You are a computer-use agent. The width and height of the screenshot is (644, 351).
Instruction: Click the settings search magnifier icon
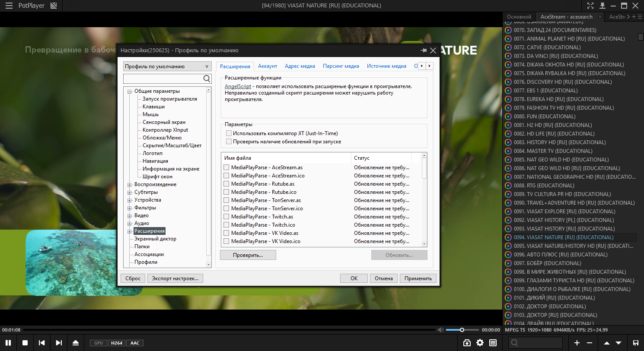coord(207,79)
